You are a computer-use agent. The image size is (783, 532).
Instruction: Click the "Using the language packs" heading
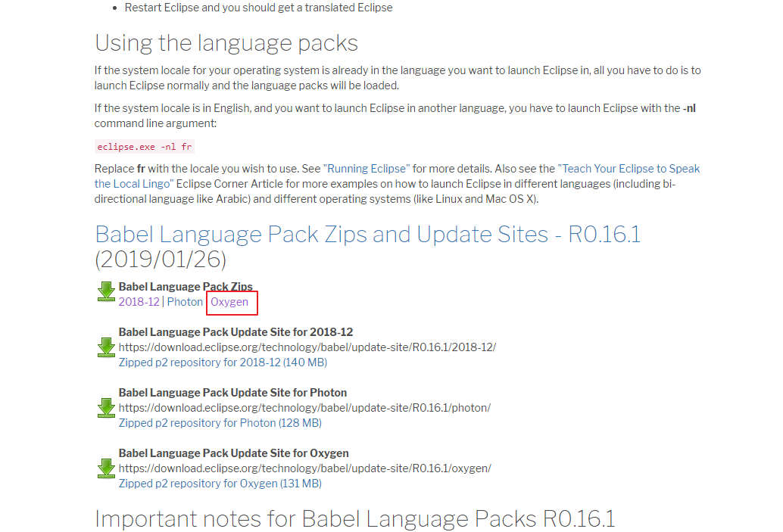pos(226,43)
